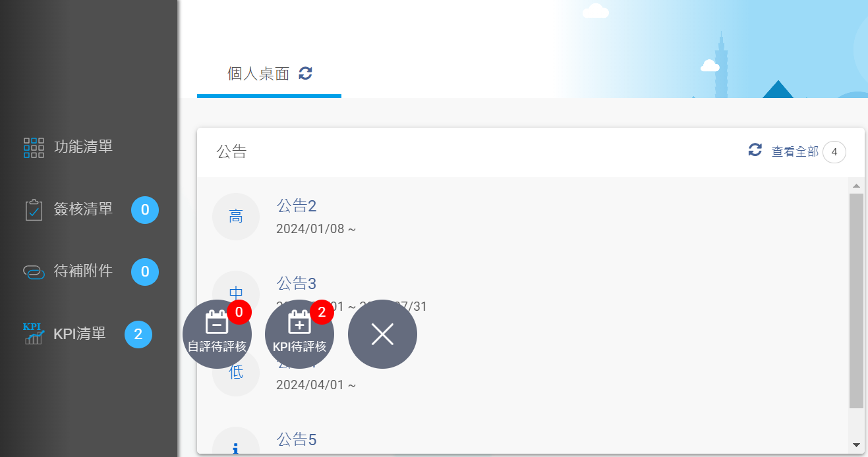Open the KPI待評核 floating button
The width and height of the screenshot is (868, 457).
[299, 334]
